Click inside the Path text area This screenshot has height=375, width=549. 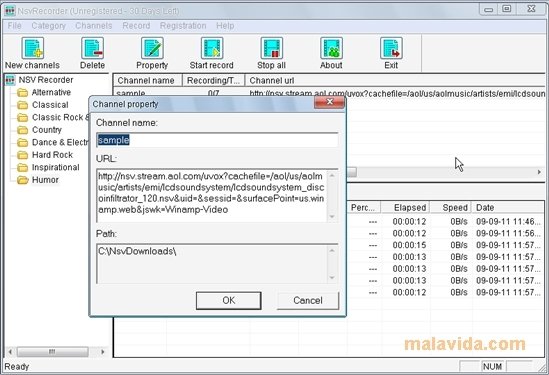pos(212,264)
